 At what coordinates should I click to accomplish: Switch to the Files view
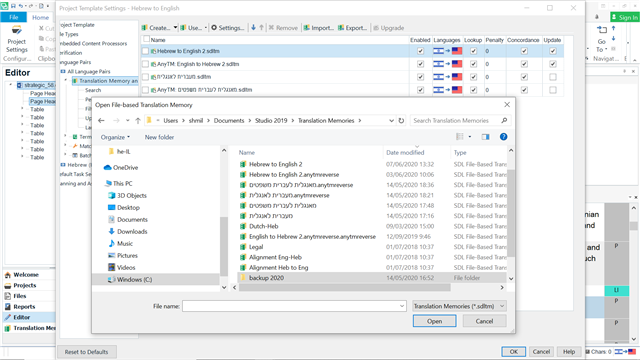[20, 296]
